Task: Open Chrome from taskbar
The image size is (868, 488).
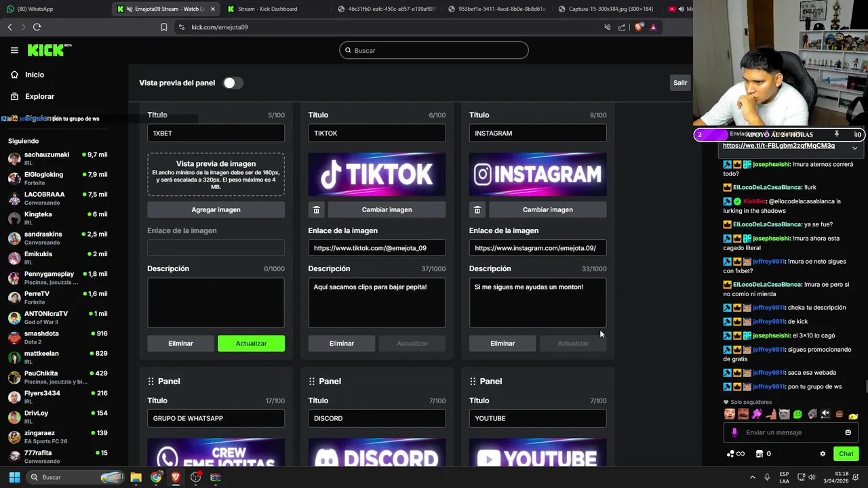Action: click(156, 477)
